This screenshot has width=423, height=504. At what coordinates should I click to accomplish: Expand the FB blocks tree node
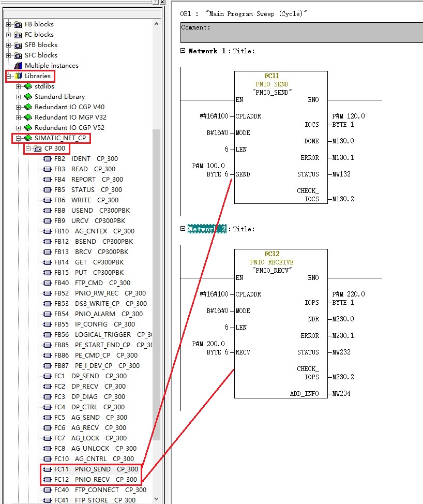point(9,24)
